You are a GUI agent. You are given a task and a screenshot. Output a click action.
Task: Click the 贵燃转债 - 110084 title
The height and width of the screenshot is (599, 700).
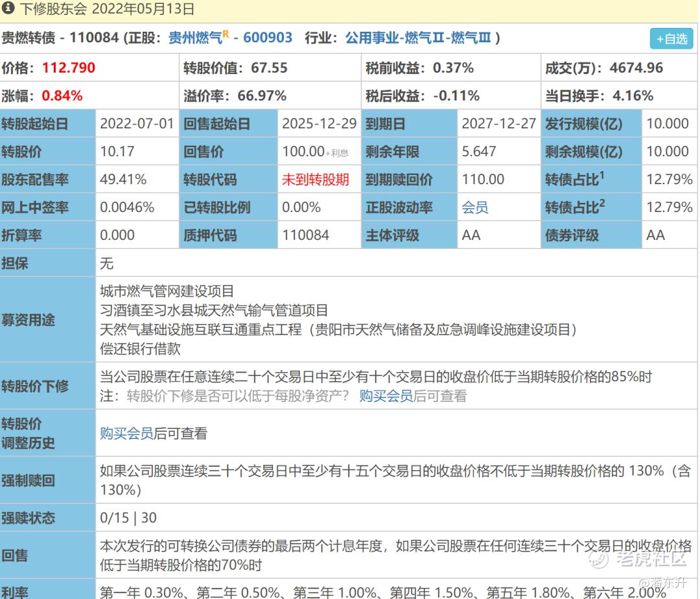[60, 38]
